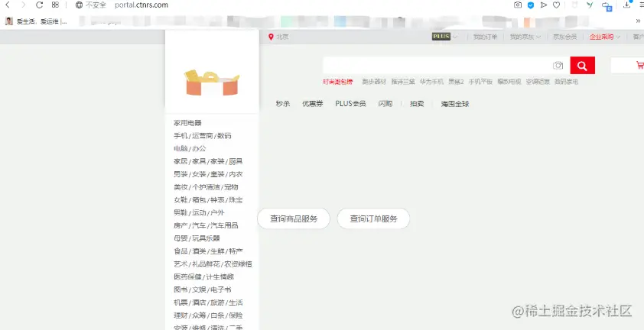
Task: Select category 美妆/个护清洁/宠物
Action: 206,187
